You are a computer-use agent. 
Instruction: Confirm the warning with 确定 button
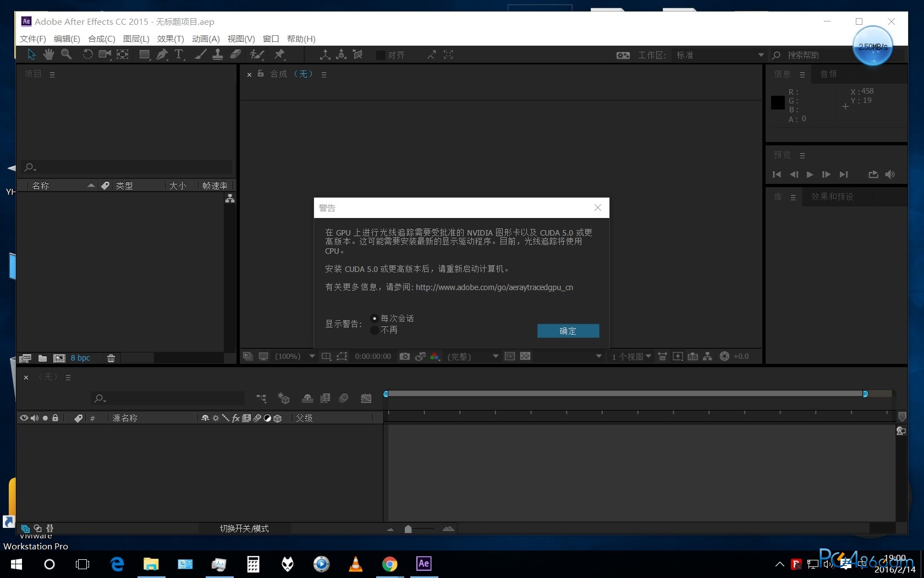point(568,331)
